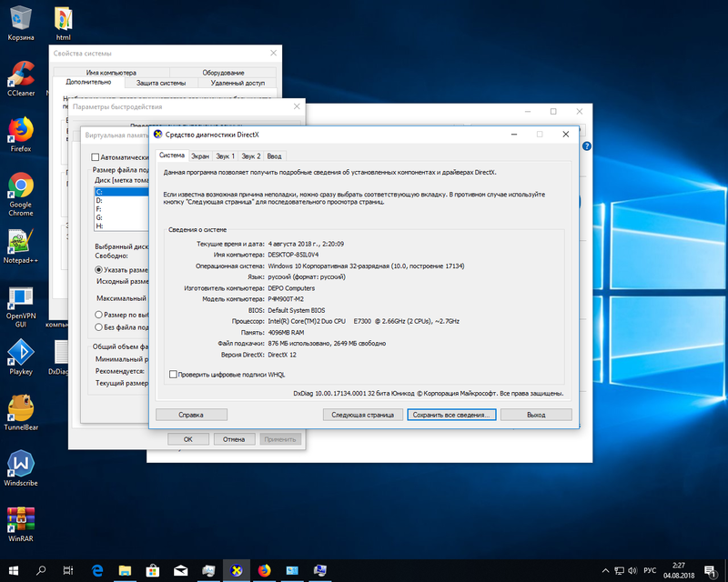Select system-managed size (Размер по выбору) radio

[98, 315]
